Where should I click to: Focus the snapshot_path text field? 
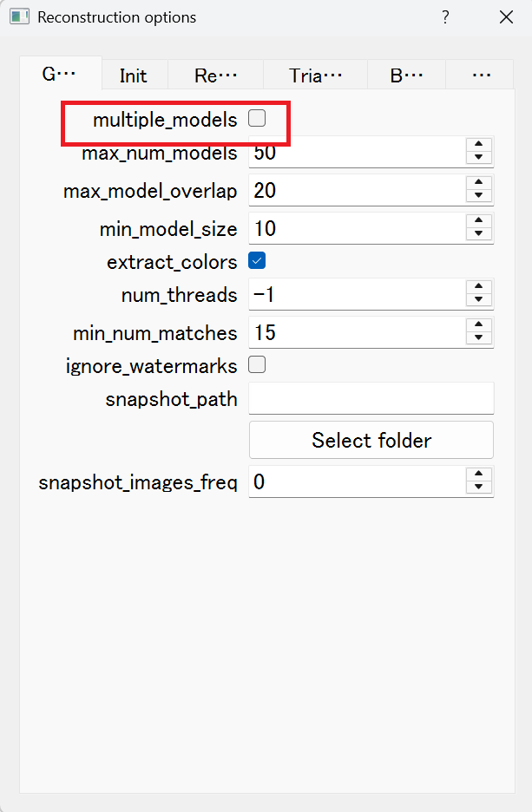click(x=371, y=398)
